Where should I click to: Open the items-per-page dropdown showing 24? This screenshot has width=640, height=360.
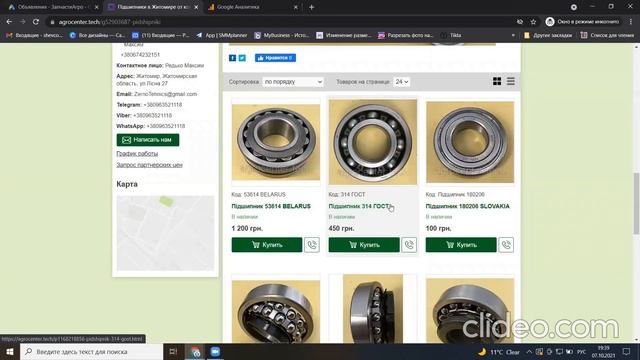click(402, 82)
